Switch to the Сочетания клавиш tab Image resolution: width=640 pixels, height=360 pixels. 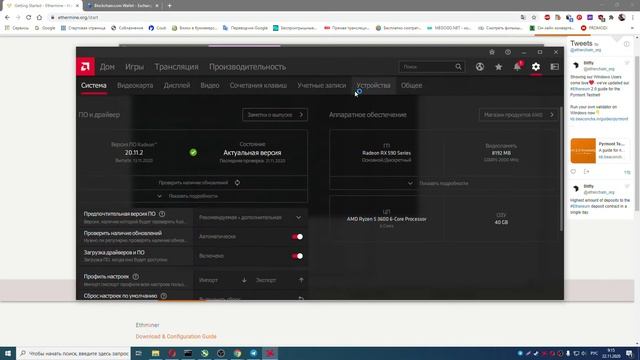tap(258, 86)
